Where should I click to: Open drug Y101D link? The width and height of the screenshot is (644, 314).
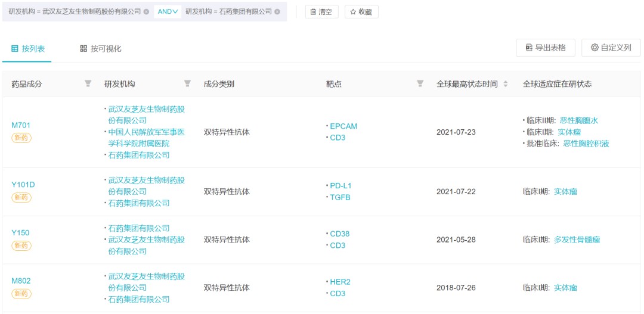tap(23, 185)
